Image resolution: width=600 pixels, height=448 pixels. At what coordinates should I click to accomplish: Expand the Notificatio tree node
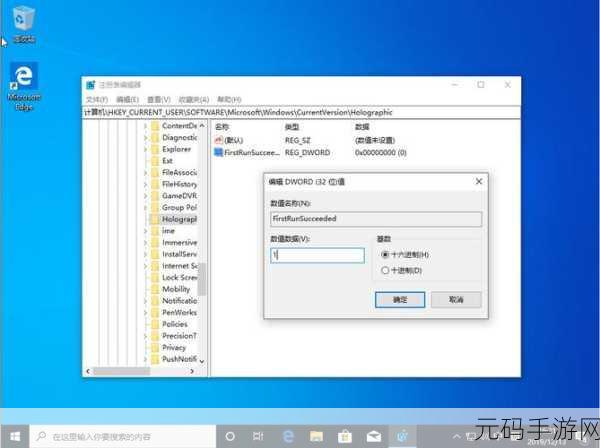point(145,301)
